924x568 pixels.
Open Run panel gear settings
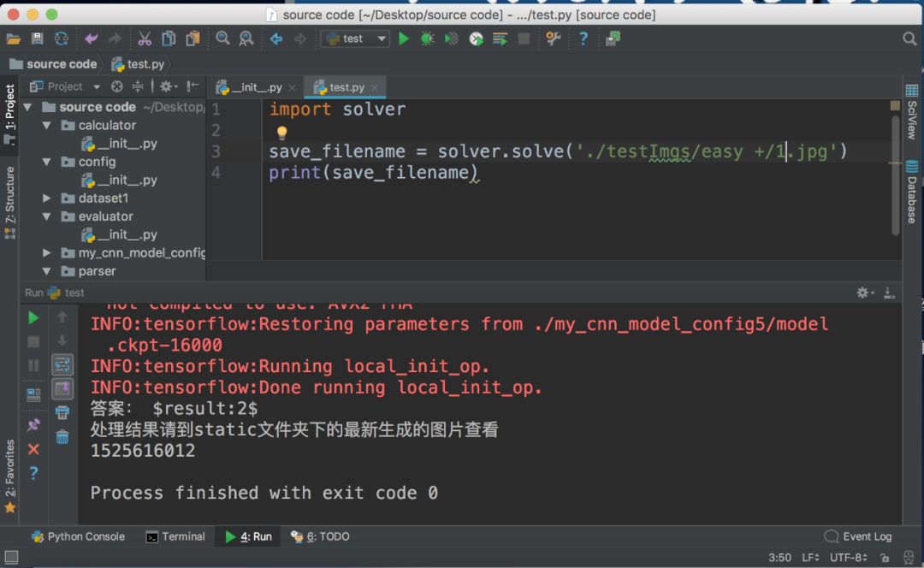[x=864, y=293]
